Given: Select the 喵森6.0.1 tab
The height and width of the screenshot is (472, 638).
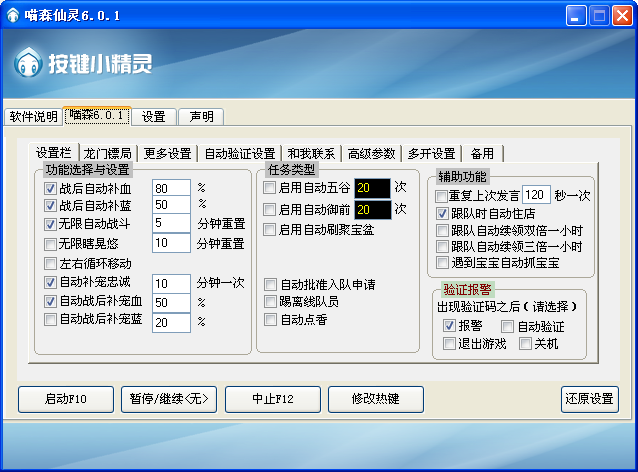Looking at the screenshot, I should [x=97, y=116].
